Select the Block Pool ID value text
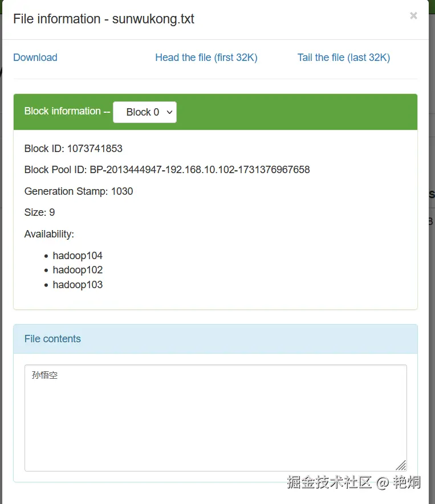Screen dimensions: 435x504 pos(200,169)
